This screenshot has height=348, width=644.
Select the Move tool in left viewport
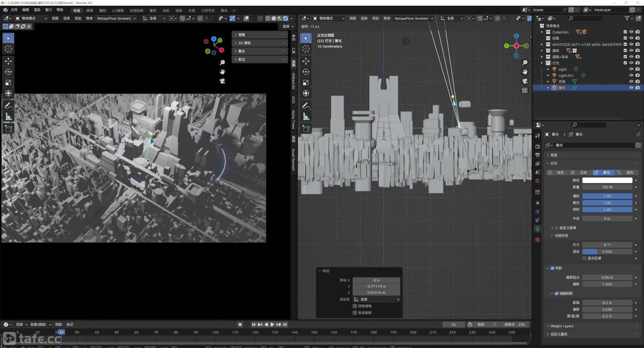coord(8,61)
